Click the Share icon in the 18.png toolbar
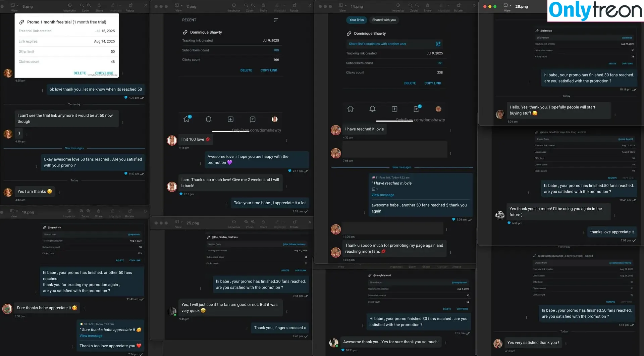 pos(99,211)
